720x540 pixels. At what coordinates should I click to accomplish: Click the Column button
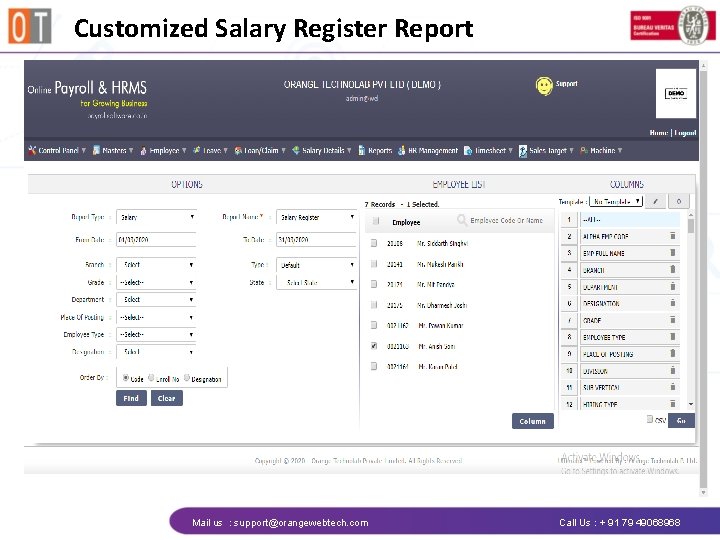pos(533,421)
